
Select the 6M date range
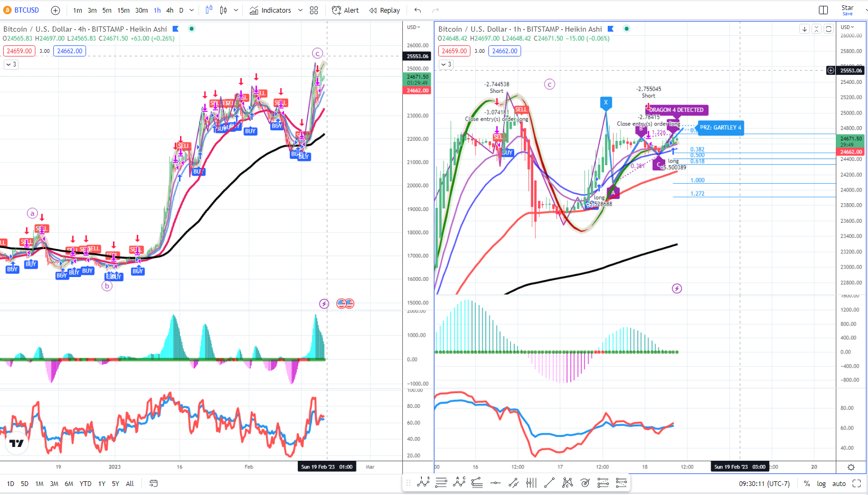69,483
